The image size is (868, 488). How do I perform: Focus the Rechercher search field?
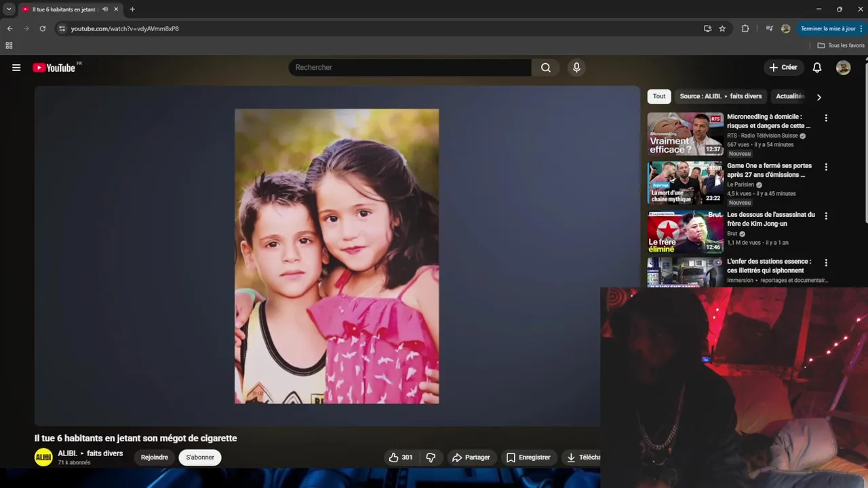pos(410,68)
